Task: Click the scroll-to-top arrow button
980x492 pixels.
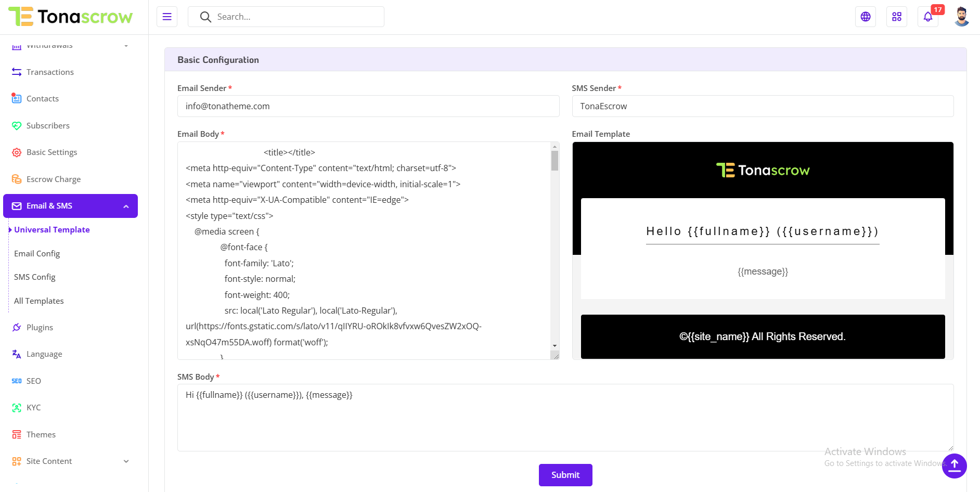Action: 954,465
